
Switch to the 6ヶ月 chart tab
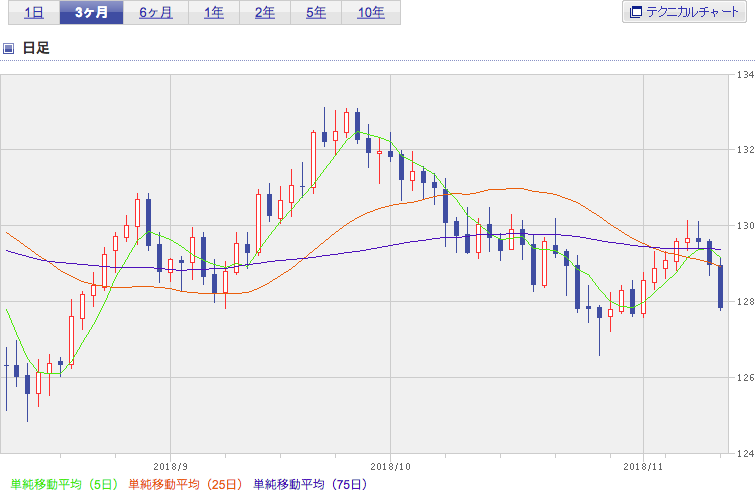click(156, 13)
